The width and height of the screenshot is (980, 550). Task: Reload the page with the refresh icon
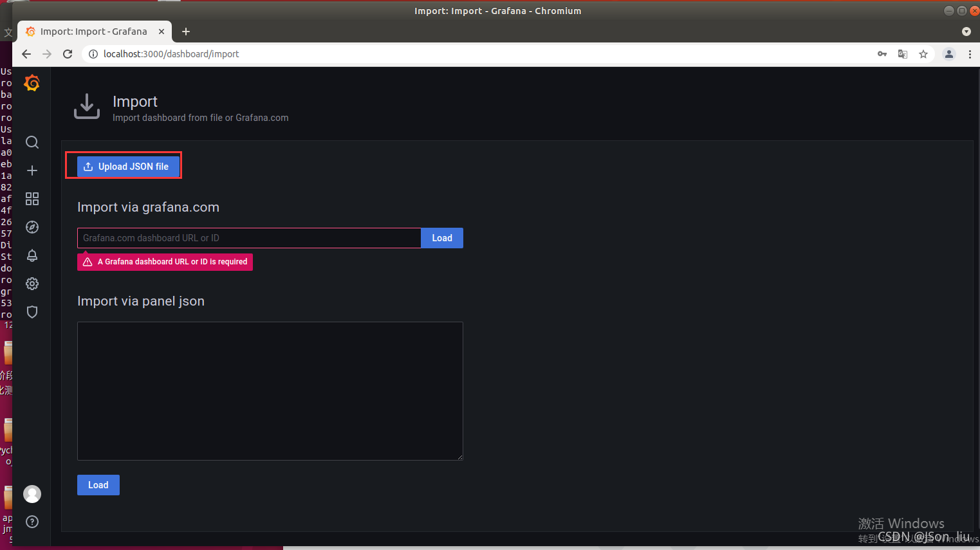click(68, 54)
